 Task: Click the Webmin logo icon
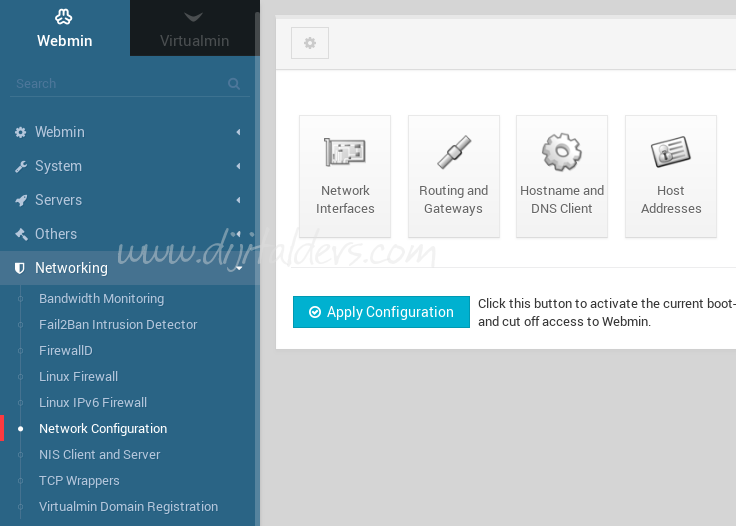pos(64,17)
